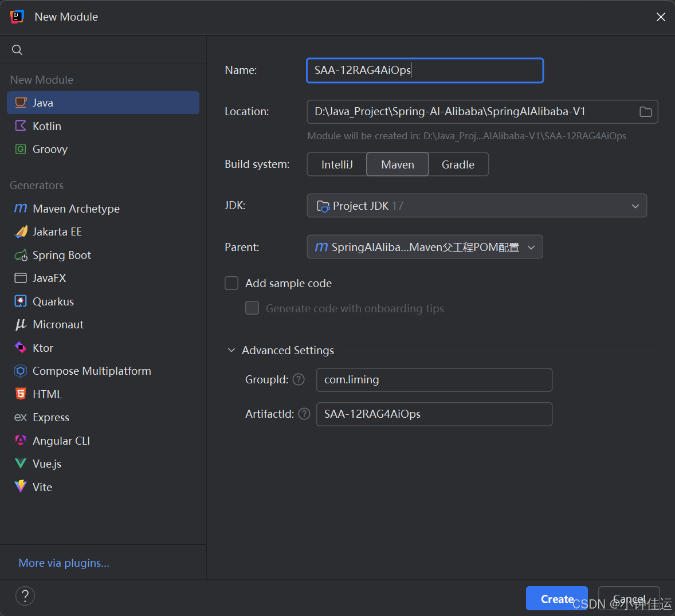Open the Project JDK 17 dropdown
This screenshot has height=616, width=675.
[x=477, y=206]
